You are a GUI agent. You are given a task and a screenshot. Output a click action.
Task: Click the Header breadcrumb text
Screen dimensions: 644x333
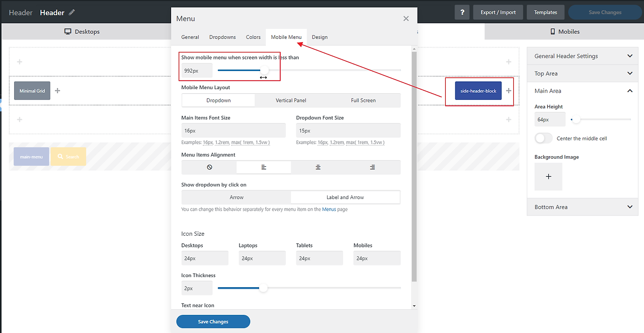coord(21,13)
